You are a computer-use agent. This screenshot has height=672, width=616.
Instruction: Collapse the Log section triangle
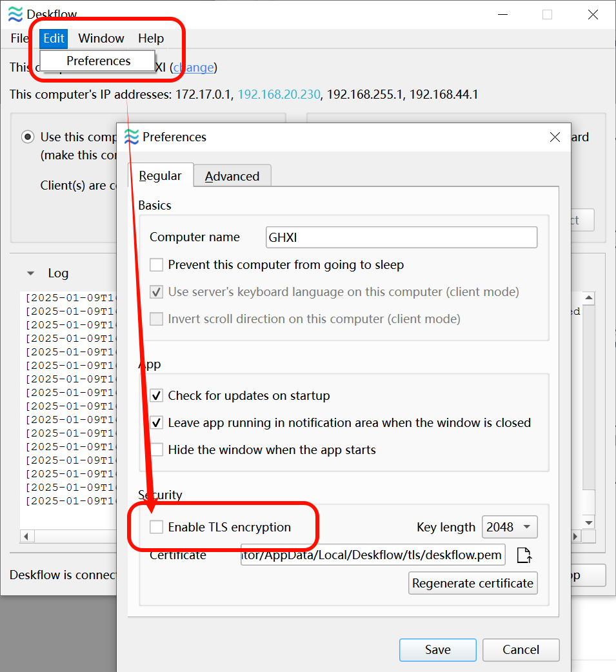pyautogui.click(x=30, y=273)
